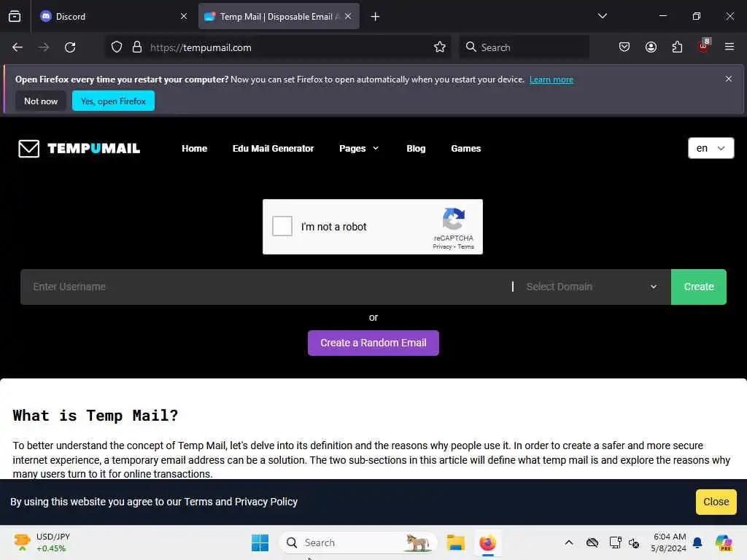The image size is (747, 560).
Task: Open File Explorer from taskbar
Action: point(455,542)
